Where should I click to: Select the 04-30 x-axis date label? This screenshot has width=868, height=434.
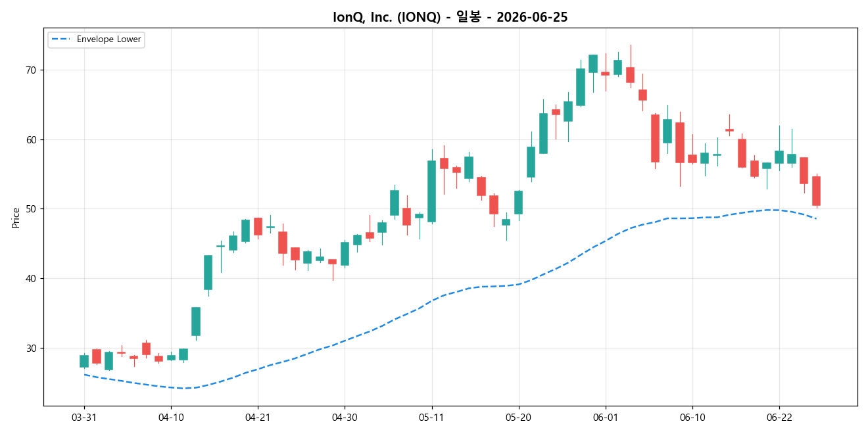coord(345,418)
